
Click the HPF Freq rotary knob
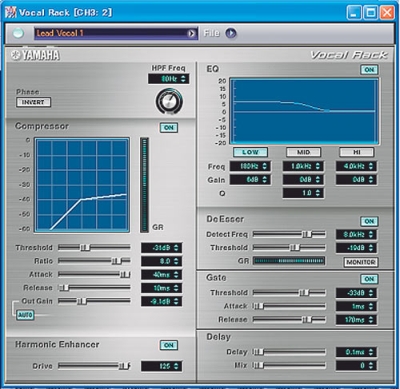[x=169, y=101]
